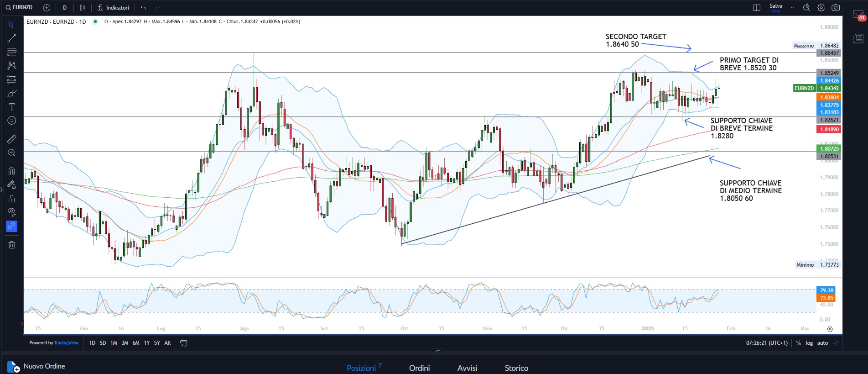Select the trend line drawing tool
This screenshot has height=374, width=868.
pos(12,38)
